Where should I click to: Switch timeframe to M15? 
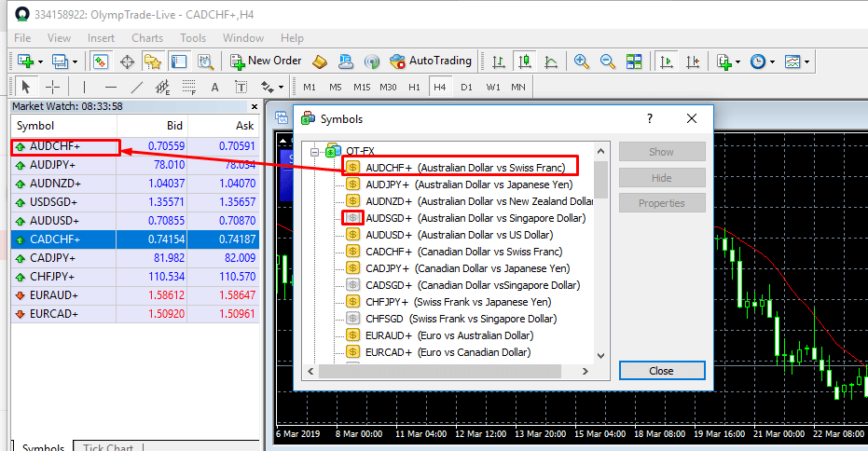pyautogui.click(x=362, y=87)
